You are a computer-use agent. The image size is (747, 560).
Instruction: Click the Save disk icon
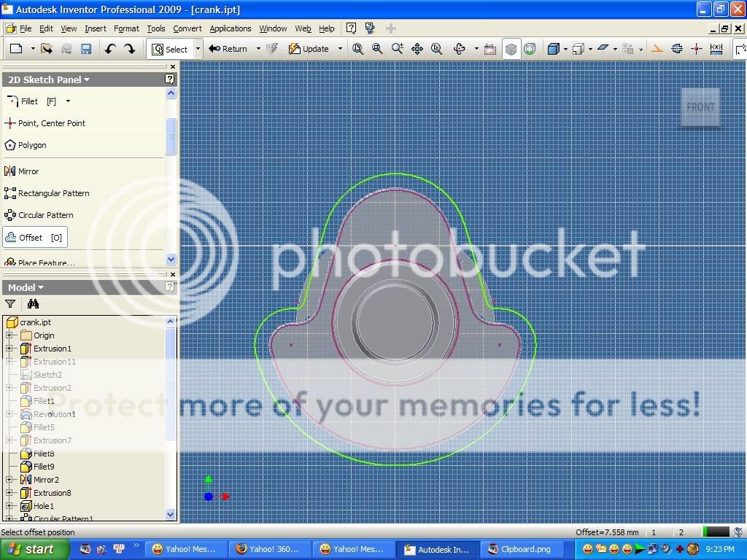click(x=85, y=49)
